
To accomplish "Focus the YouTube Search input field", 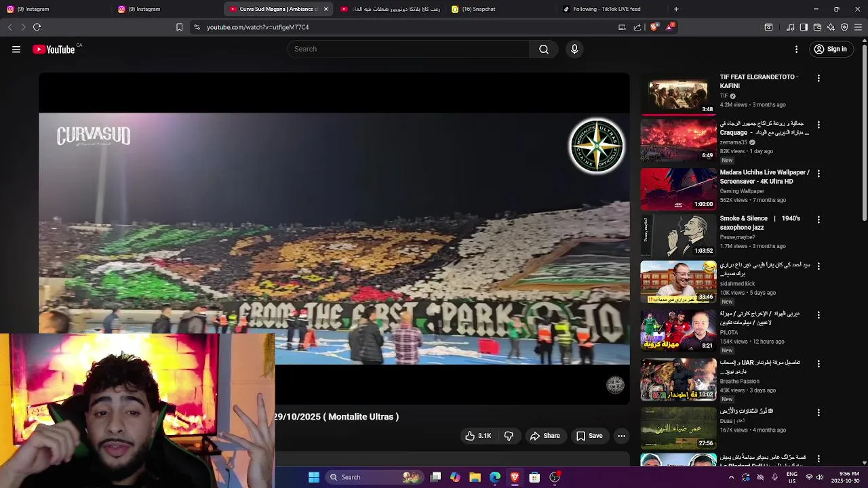I will [x=409, y=49].
